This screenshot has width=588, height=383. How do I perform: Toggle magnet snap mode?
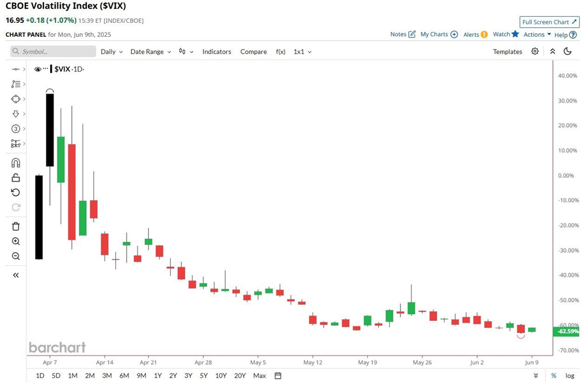point(16,163)
